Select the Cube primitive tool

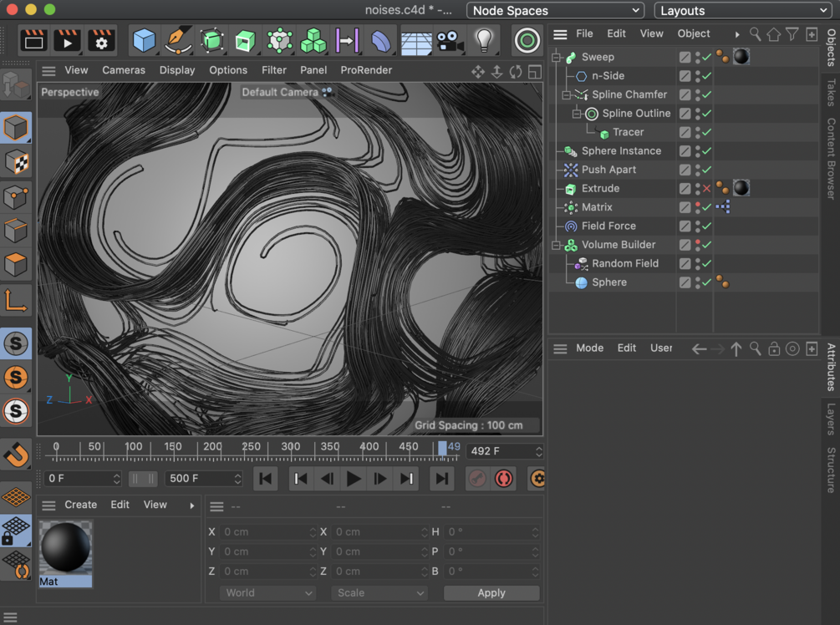(145, 40)
